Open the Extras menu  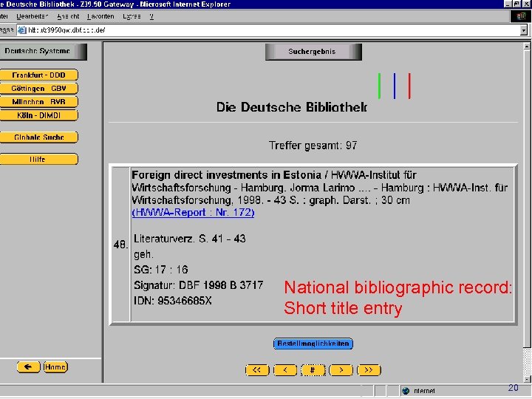(x=132, y=16)
